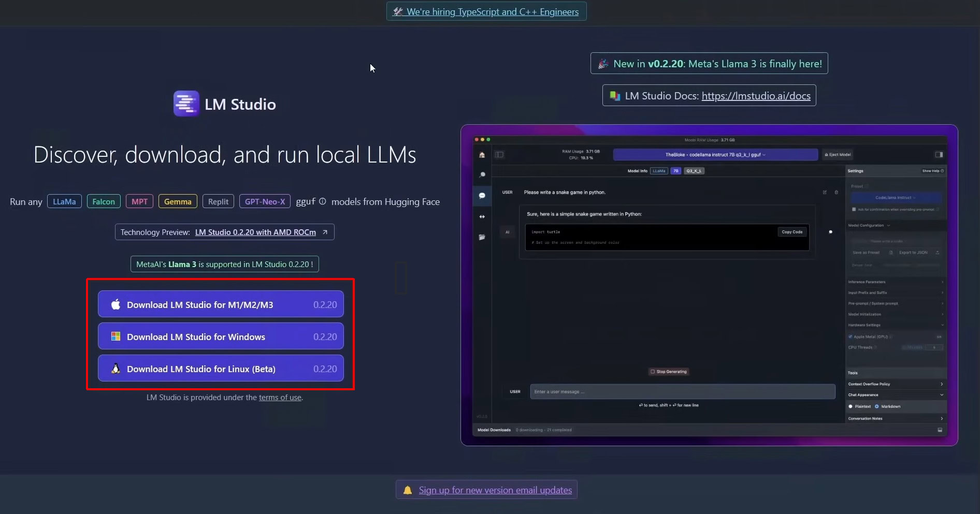This screenshot has height=514, width=980.
Task: Expand the Context Overflow Policy section
Action: 895,384
